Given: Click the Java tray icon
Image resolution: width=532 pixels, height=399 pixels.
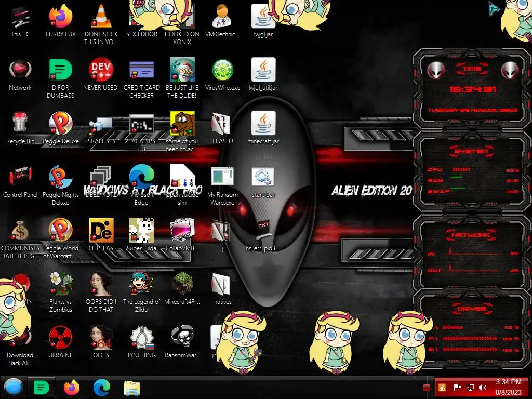Looking at the screenshot, I should pyautogui.click(x=442, y=387).
